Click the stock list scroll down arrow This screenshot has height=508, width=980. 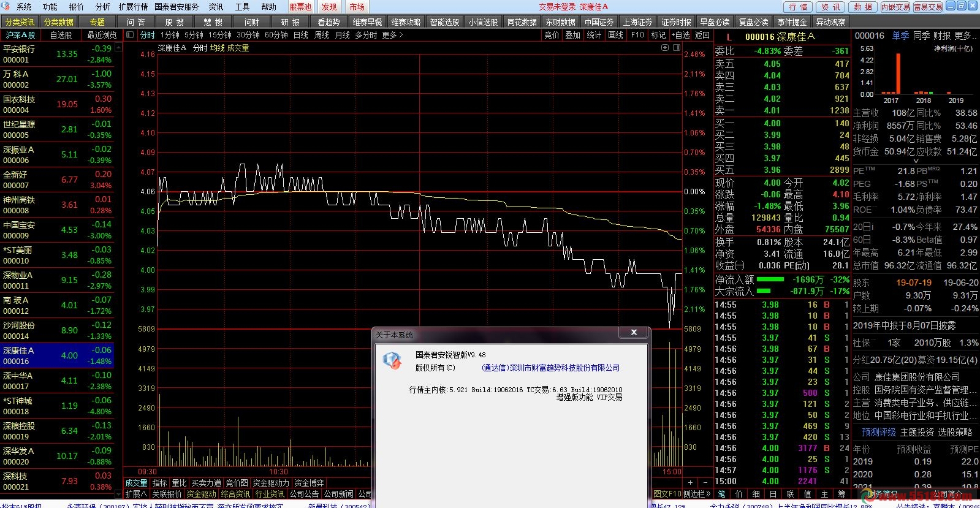(118, 494)
